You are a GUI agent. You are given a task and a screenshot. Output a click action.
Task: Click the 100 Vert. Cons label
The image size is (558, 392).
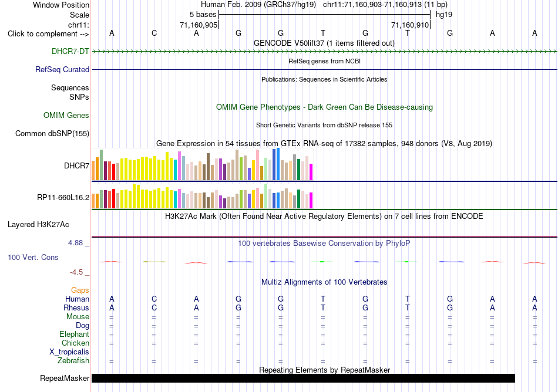tap(33, 257)
